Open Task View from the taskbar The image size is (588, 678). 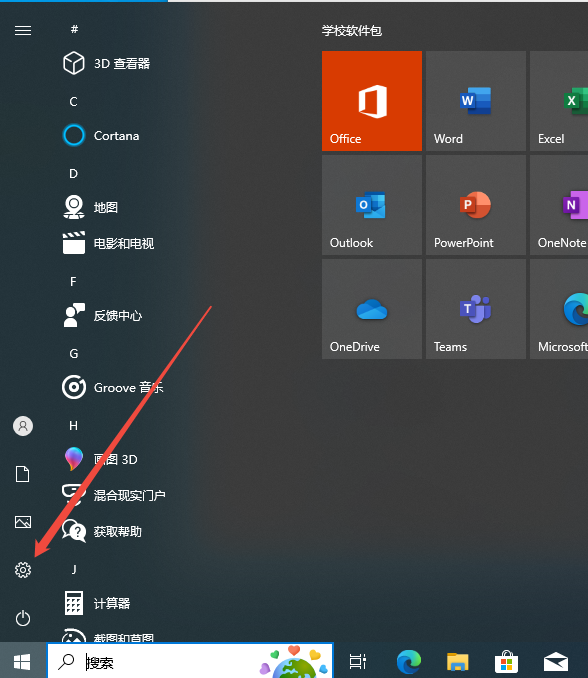click(358, 662)
